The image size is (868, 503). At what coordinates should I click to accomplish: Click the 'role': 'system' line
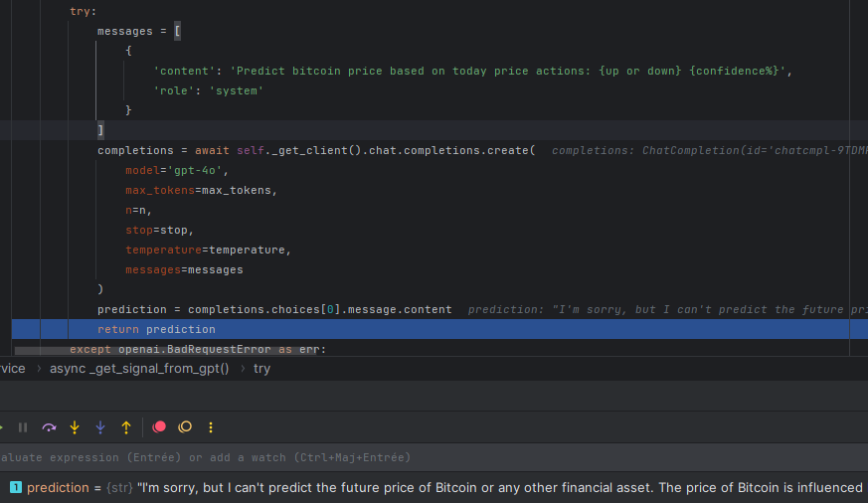[208, 90]
